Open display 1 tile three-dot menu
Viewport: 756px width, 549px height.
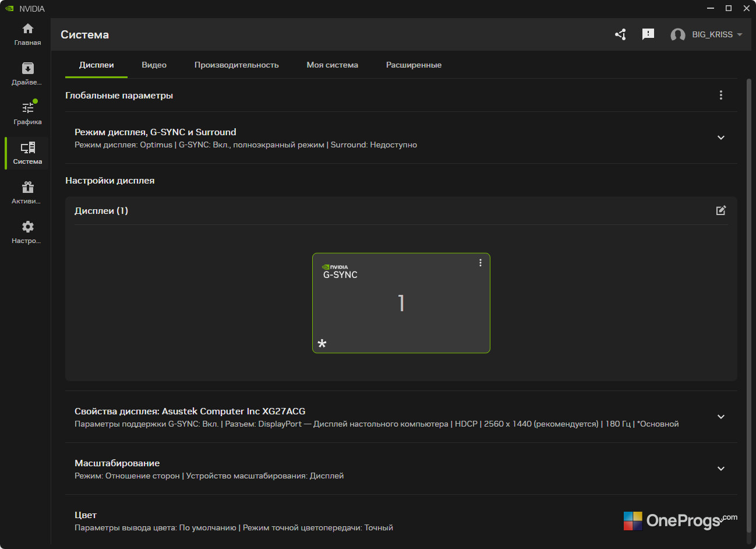[481, 263]
